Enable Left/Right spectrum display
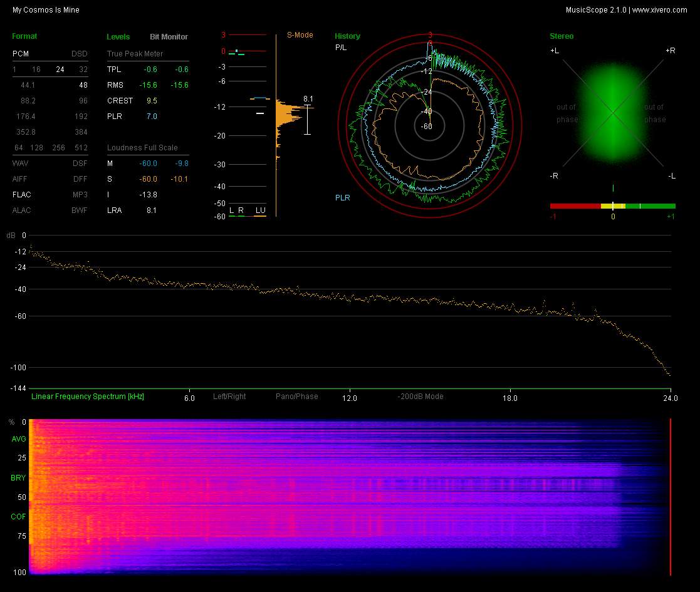The image size is (700, 592). pyautogui.click(x=229, y=397)
